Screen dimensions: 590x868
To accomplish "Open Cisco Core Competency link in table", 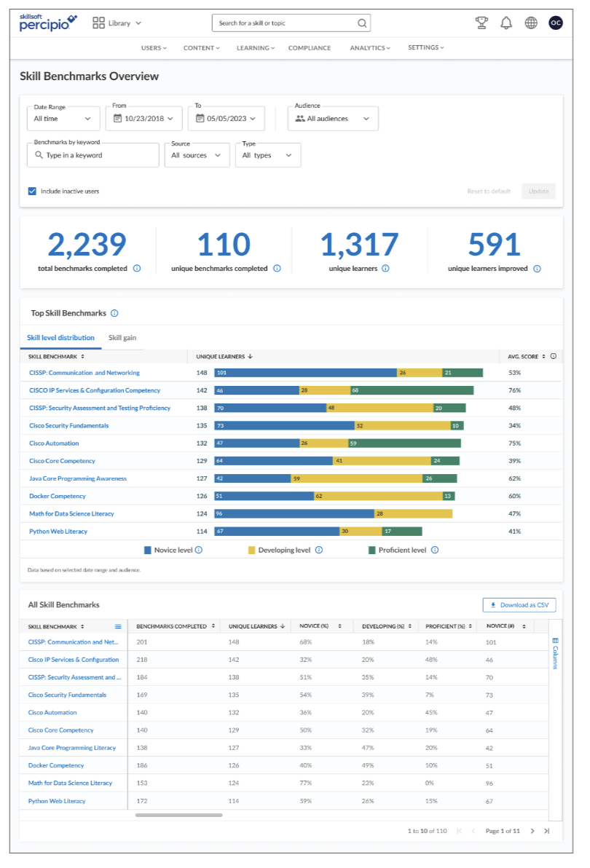I will [61, 730].
